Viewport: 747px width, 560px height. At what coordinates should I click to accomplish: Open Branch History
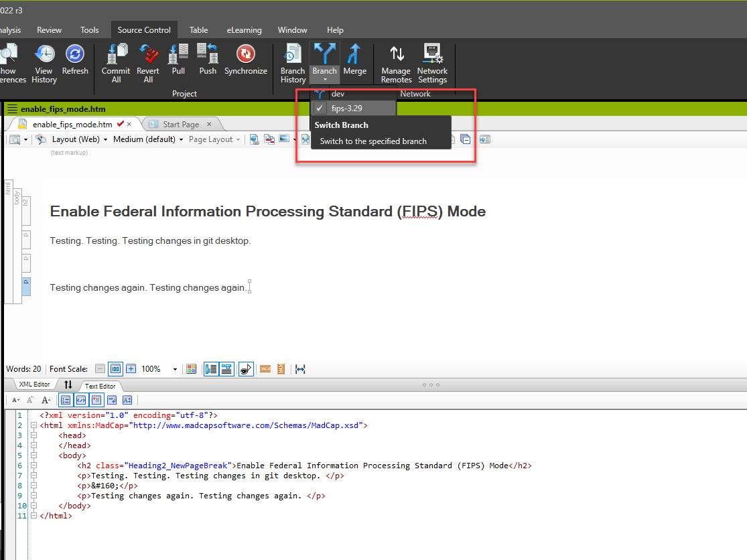[x=292, y=62]
